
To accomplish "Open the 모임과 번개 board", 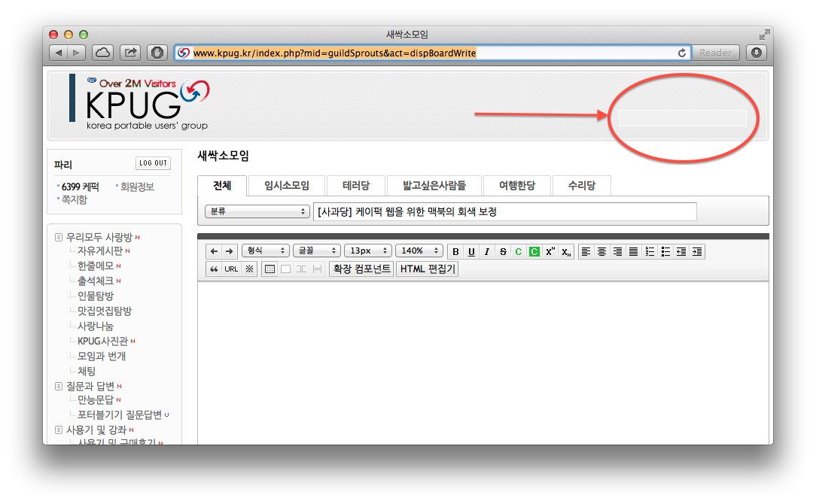I will pos(102,357).
